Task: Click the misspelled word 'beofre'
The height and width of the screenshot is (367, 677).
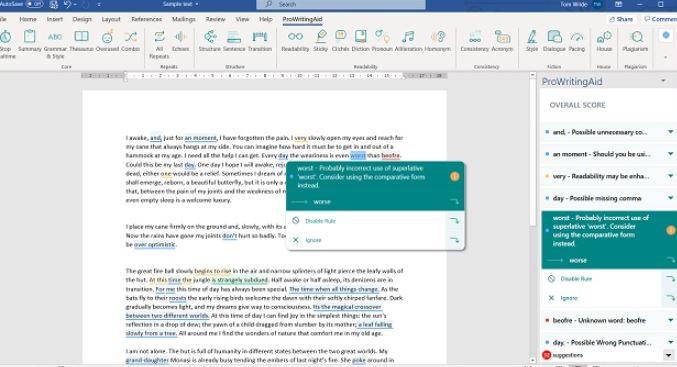Action: click(x=391, y=155)
